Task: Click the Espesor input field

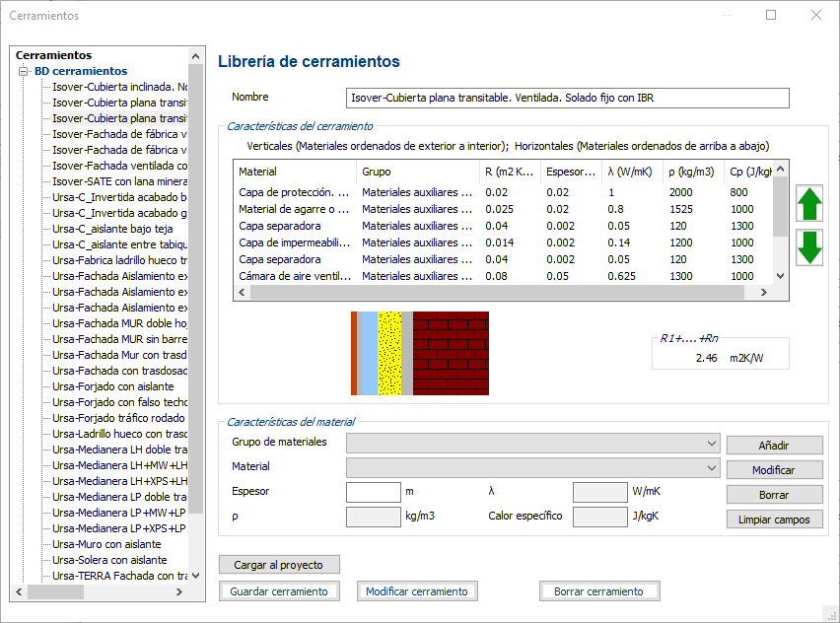Action: click(373, 491)
